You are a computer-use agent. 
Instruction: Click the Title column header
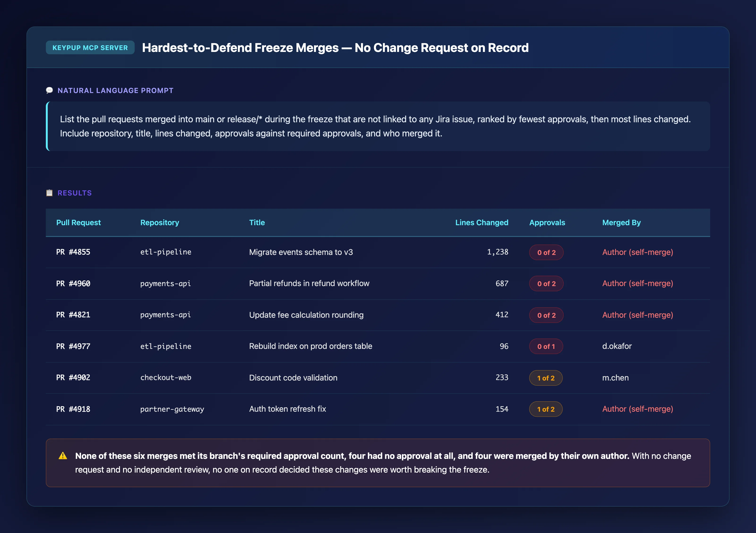tap(257, 222)
